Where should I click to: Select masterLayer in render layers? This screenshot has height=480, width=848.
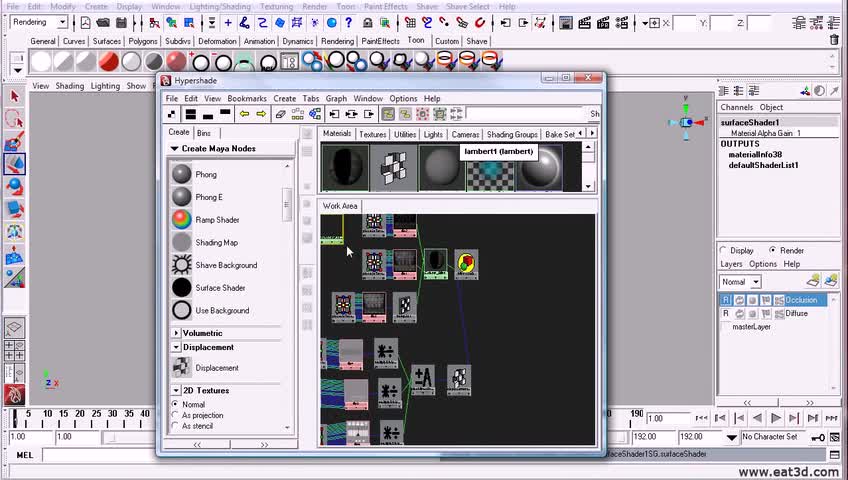[751, 327]
